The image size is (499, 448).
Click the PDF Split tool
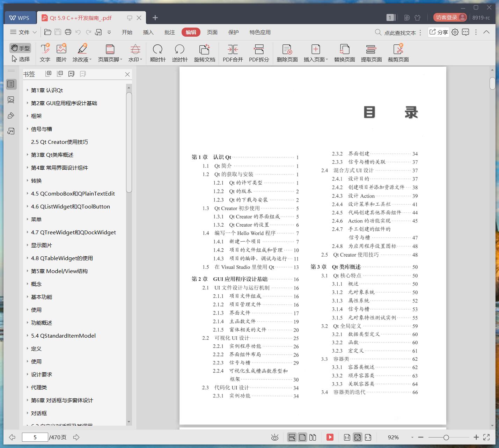coord(259,53)
